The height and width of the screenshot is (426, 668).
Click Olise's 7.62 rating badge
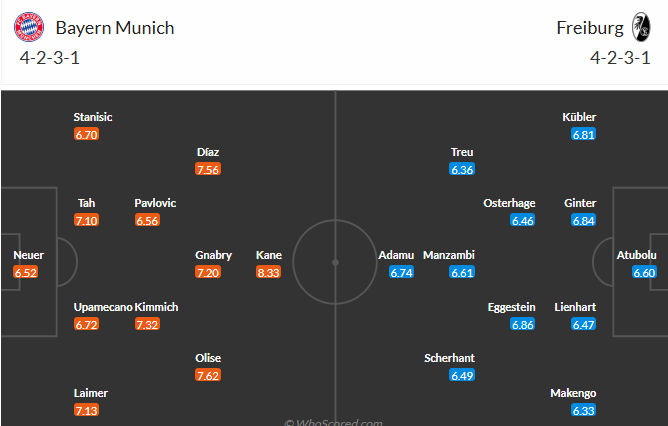[208, 375]
